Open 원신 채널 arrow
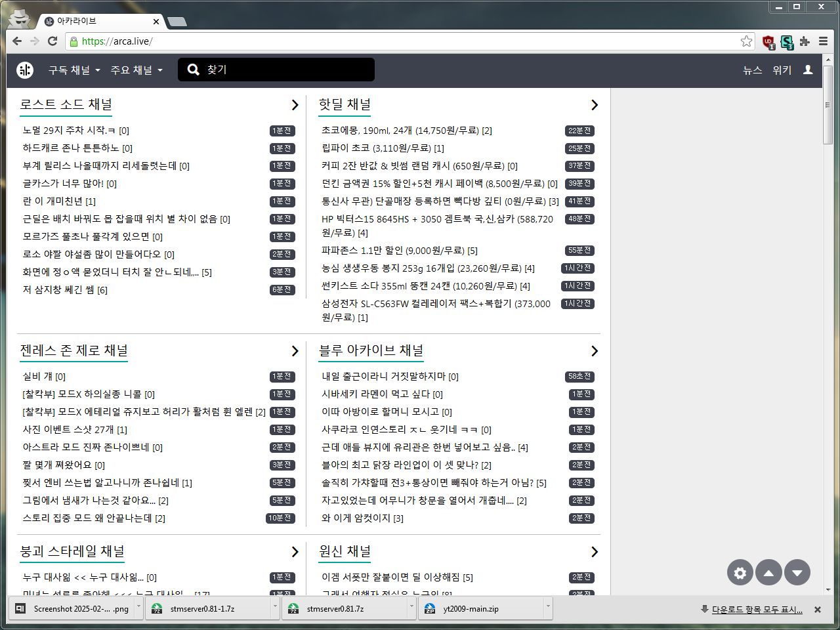 tap(594, 552)
